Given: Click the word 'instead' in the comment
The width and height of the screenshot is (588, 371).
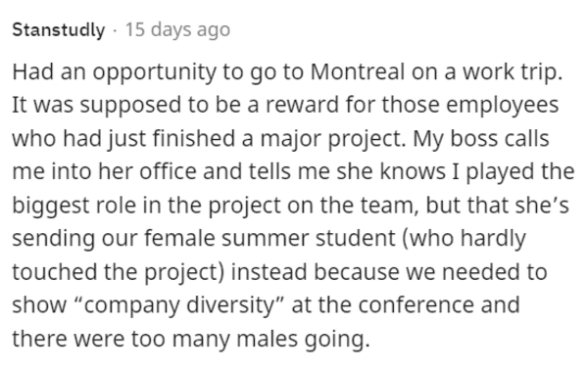Looking at the screenshot, I should pyautogui.click(x=269, y=272).
